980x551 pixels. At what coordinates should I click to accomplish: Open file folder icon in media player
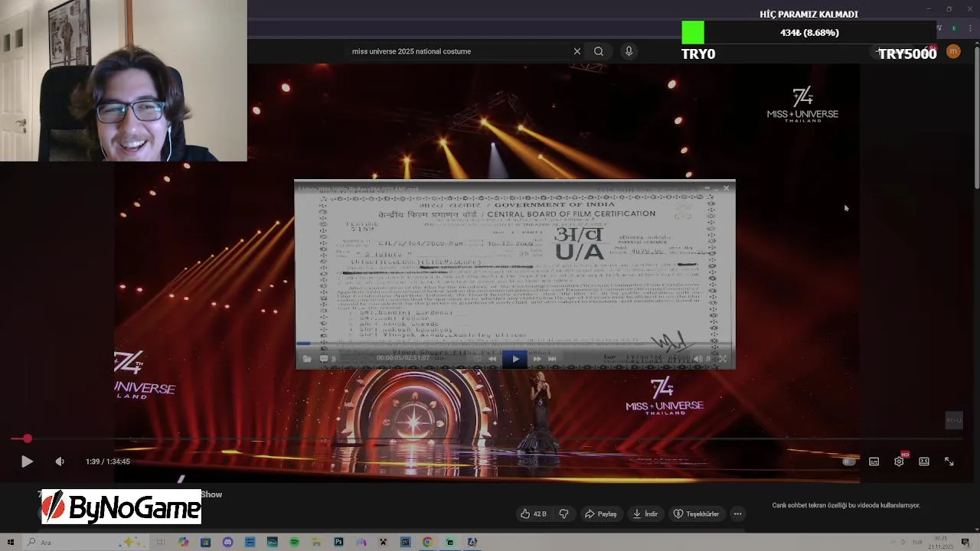click(307, 359)
